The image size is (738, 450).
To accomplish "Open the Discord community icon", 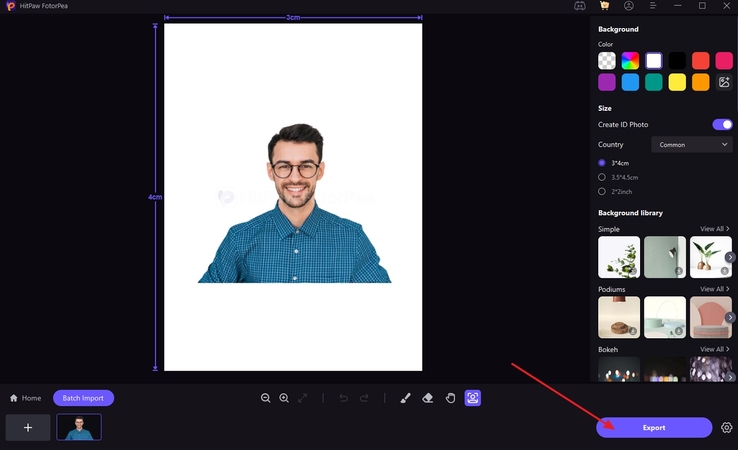I will click(x=579, y=6).
